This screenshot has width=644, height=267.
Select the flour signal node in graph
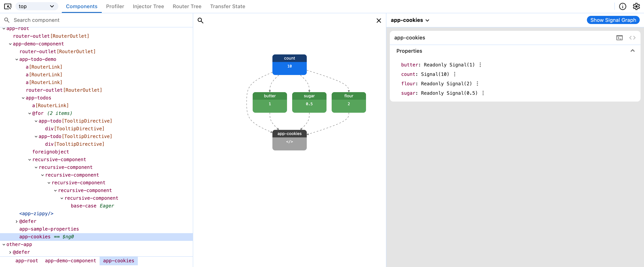(349, 102)
